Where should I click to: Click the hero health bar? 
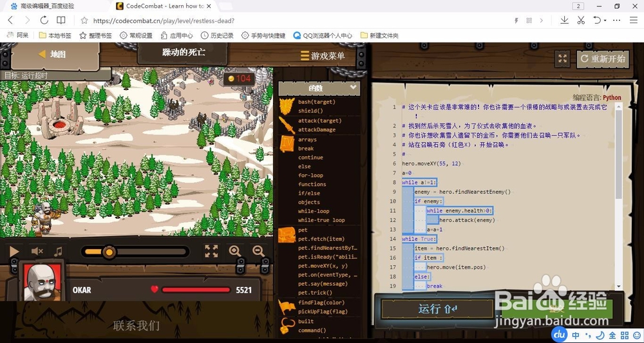click(x=196, y=290)
